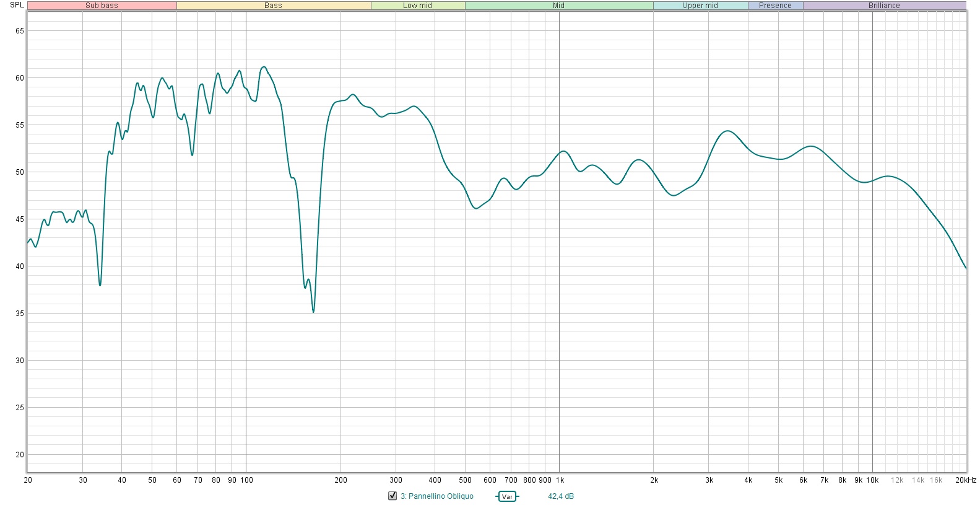Click the 20kHz frequency axis label
The width and height of the screenshot is (980, 505).
coord(966,480)
